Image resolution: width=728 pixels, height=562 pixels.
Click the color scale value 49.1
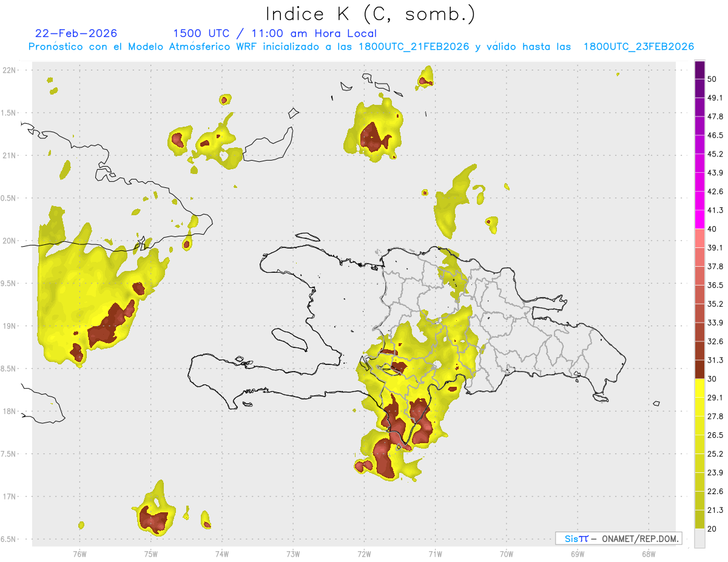(x=715, y=98)
